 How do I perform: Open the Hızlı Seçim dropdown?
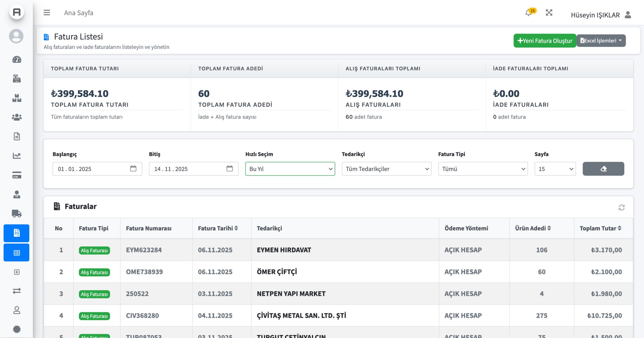point(290,169)
